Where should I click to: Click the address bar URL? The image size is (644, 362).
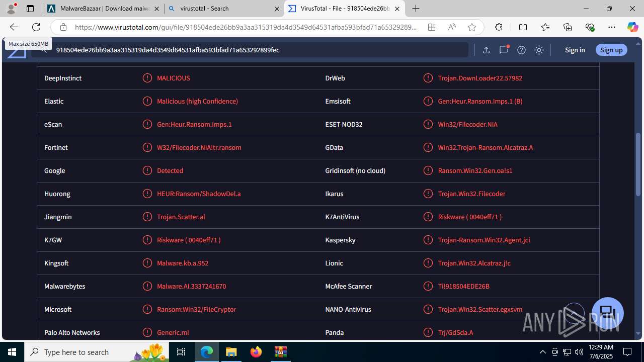pos(246,27)
